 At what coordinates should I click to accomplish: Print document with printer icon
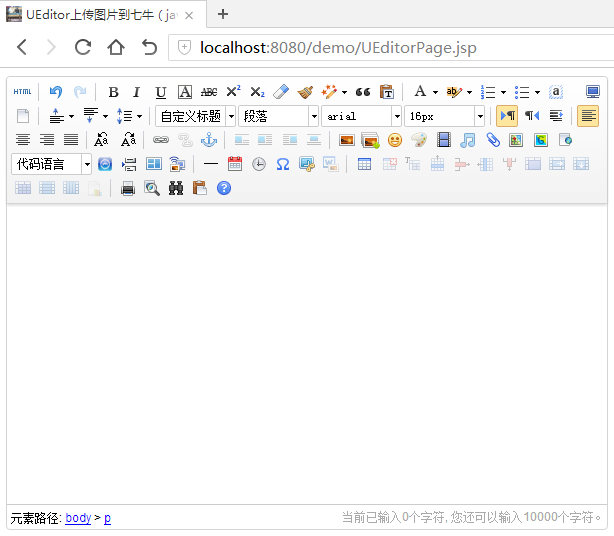[128, 188]
